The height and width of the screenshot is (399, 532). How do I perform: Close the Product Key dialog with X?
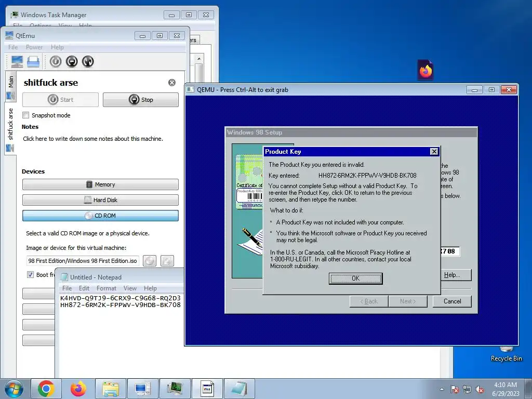pyautogui.click(x=434, y=151)
